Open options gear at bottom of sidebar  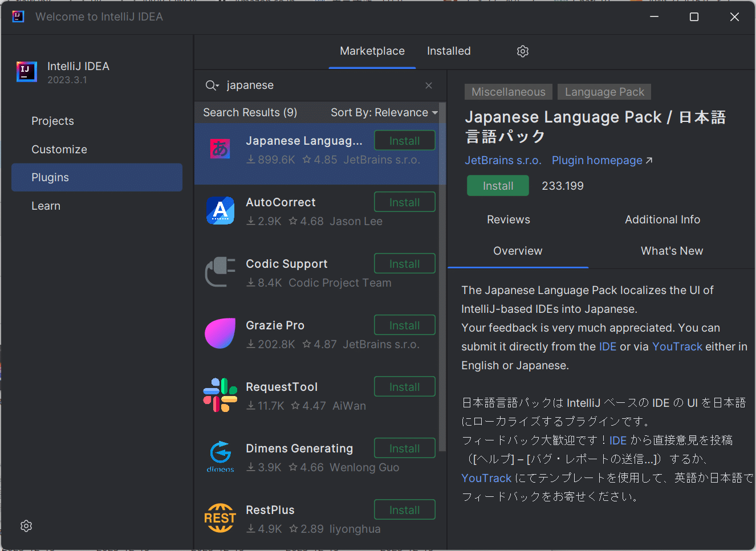click(x=26, y=526)
